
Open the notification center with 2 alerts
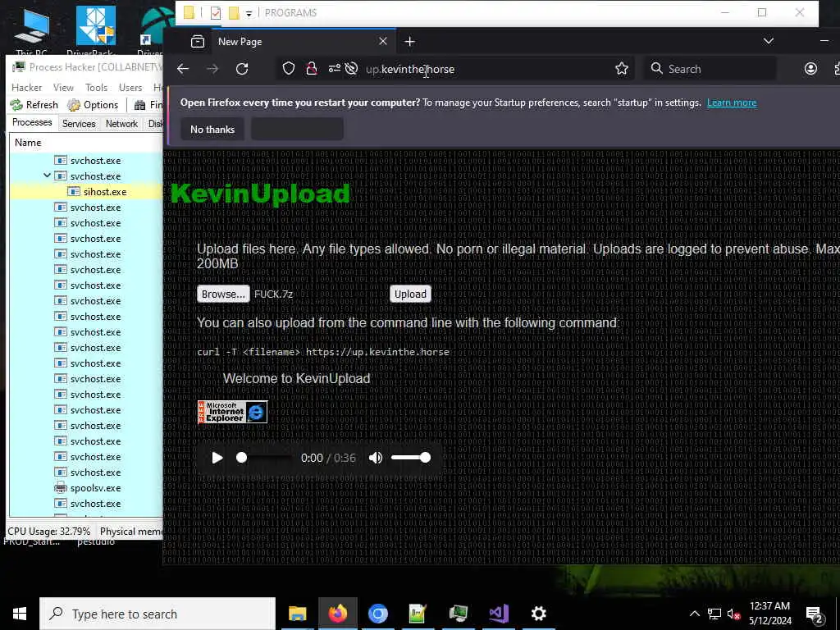pyautogui.click(x=815, y=614)
